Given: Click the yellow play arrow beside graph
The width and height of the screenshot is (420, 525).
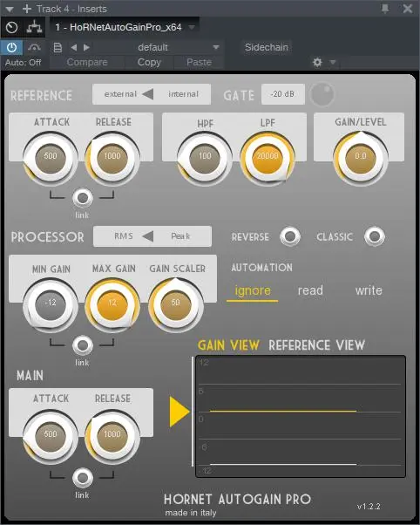Looking at the screenshot, I should tap(180, 412).
